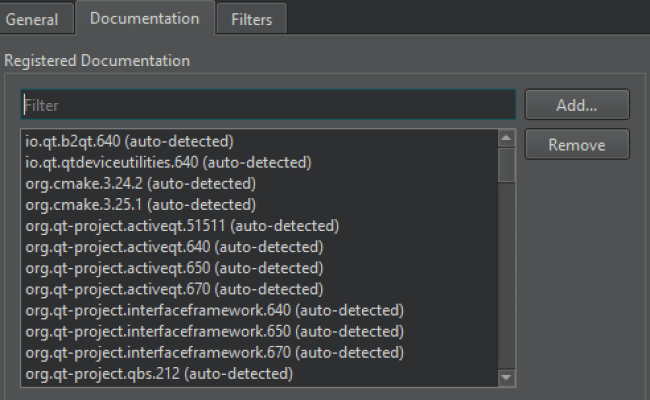Select io.qt.b2qt.640 entry
This screenshot has height=400, width=650.
pos(260,141)
